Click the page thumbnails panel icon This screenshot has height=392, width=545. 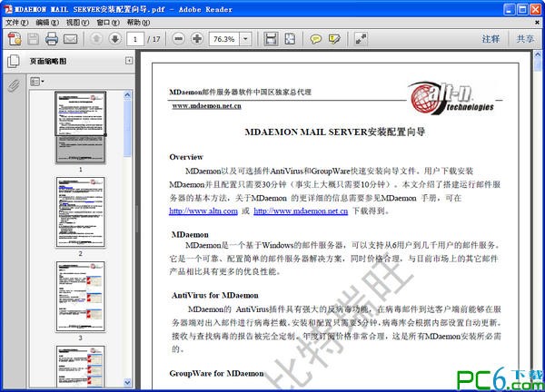(x=14, y=61)
